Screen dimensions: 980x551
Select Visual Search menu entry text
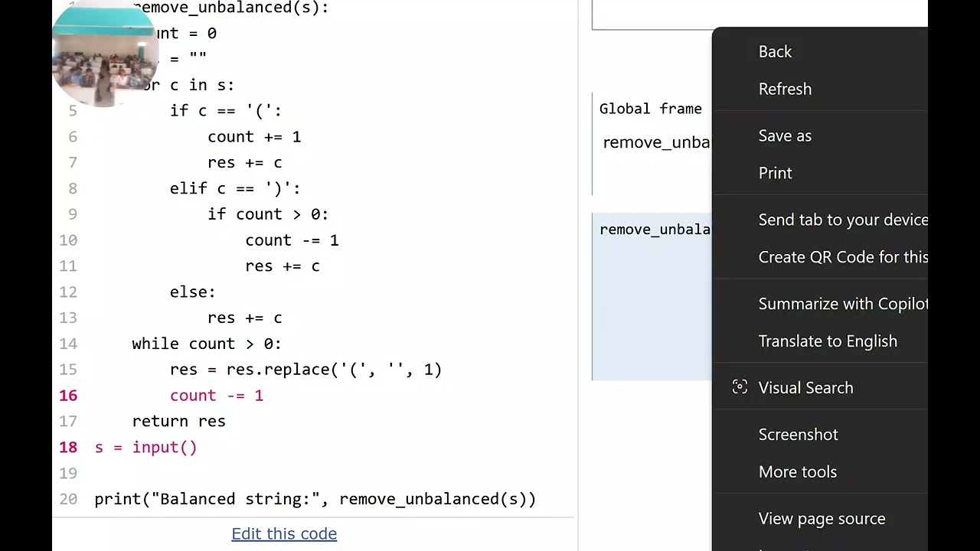click(x=805, y=388)
